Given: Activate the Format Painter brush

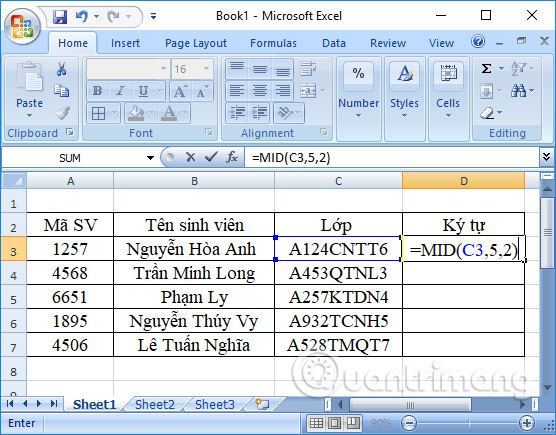Looking at the screenshot, I should [x=62, y=113].
